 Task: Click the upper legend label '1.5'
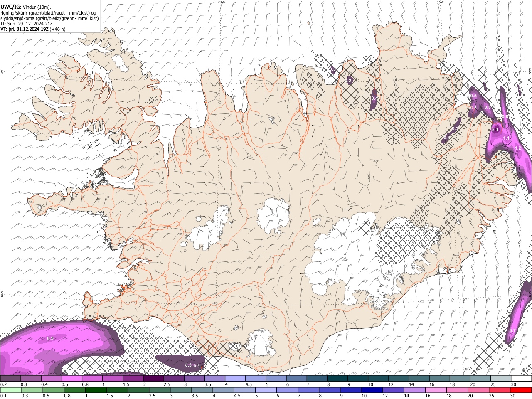(x=126, y=384)
